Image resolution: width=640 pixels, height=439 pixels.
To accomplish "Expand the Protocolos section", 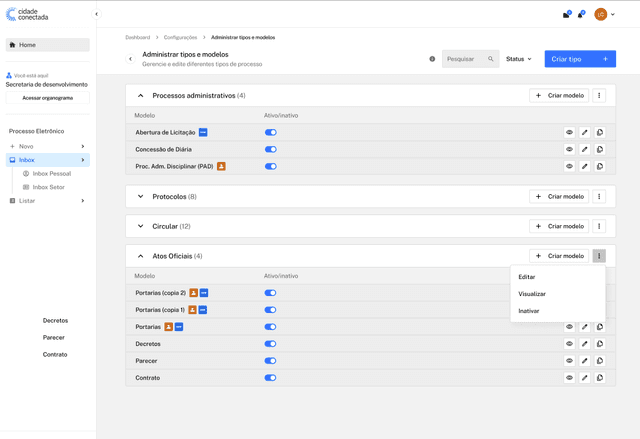I will point(140,197).
